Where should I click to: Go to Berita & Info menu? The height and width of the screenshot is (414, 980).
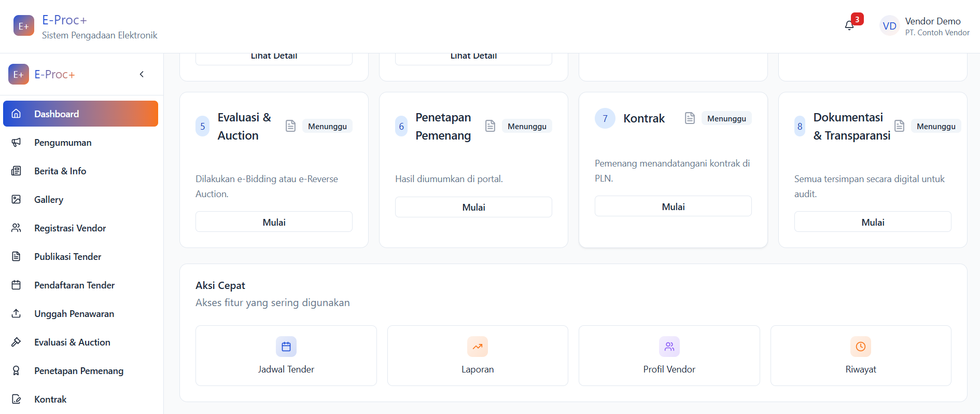coord(60,171)
